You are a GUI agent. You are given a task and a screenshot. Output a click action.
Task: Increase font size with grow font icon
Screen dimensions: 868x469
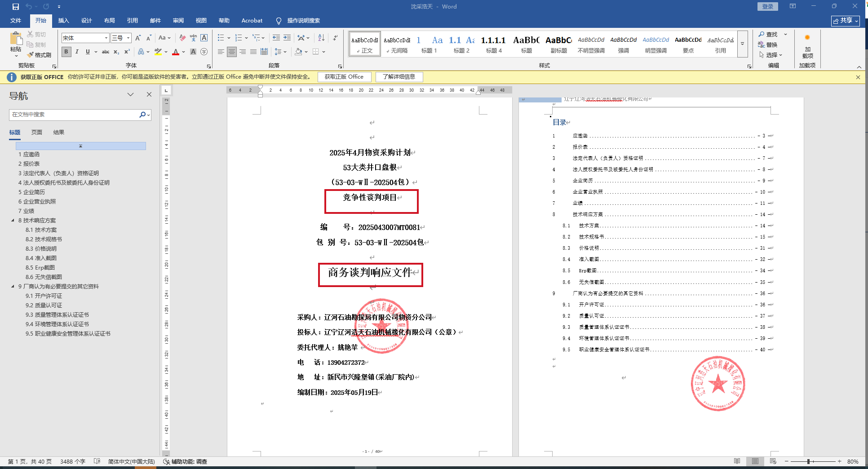coord(138,38)
